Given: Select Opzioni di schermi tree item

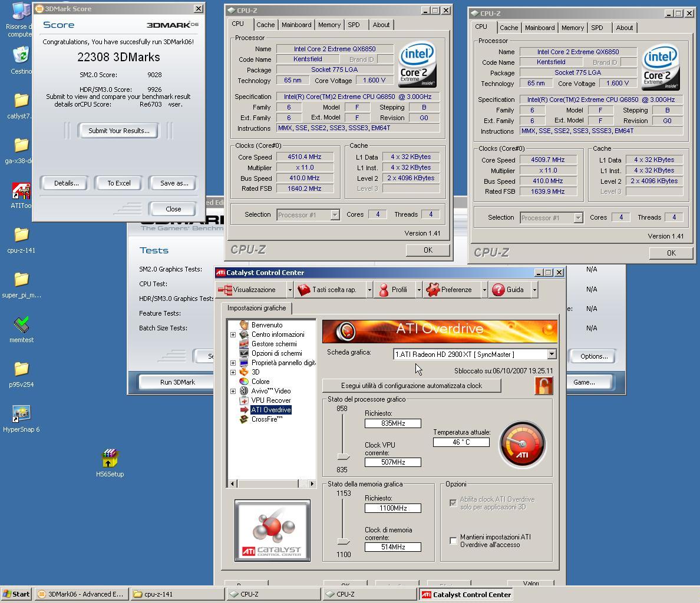Looking at the screenshot, I should pos(276,353).
